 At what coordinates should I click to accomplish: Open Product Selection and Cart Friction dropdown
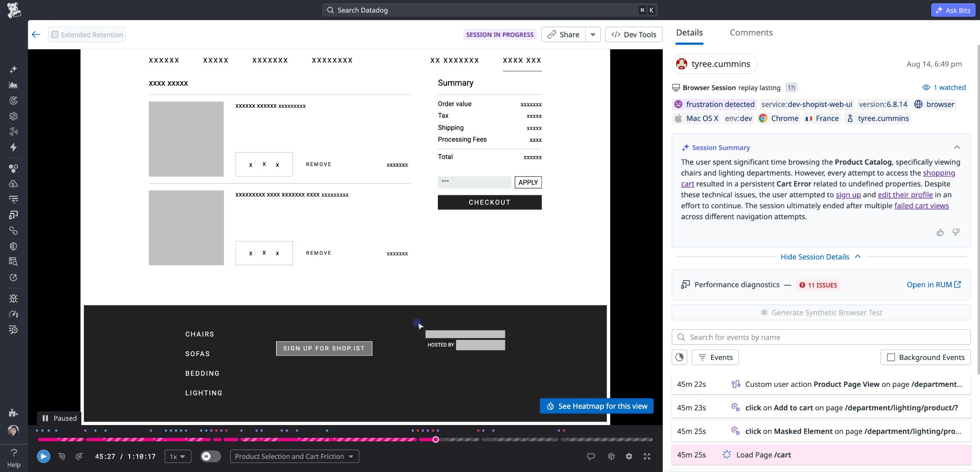click(294, 456)
